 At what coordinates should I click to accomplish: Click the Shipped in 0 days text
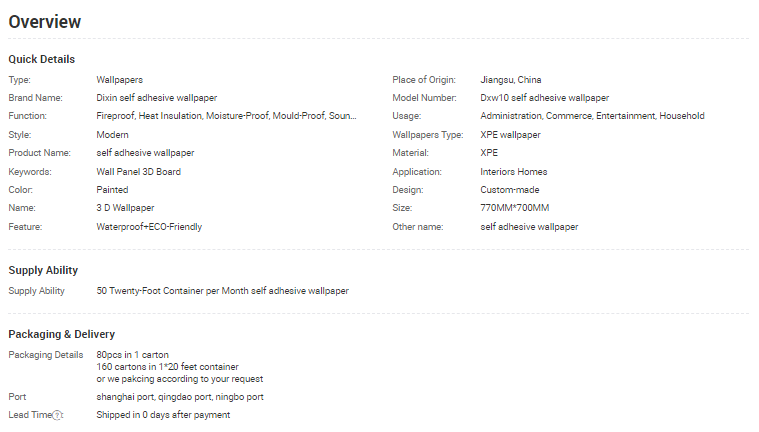pos(163,415)
